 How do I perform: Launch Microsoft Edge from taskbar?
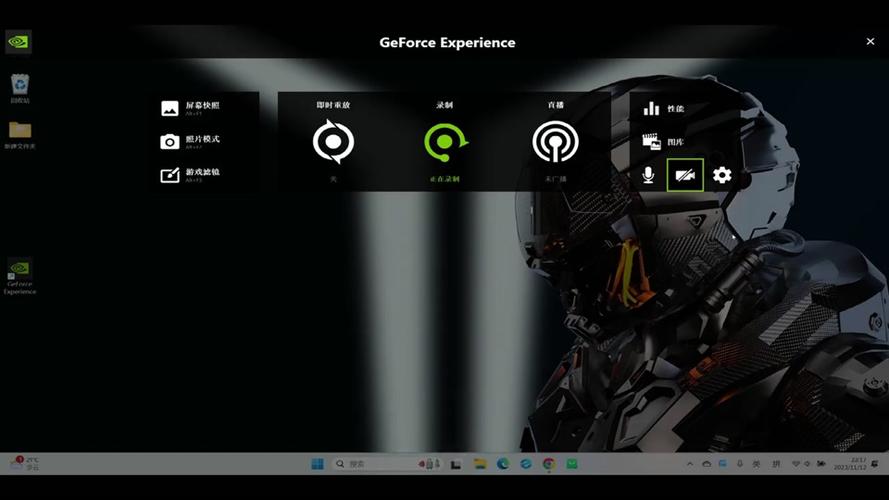(x=503, y=464)
